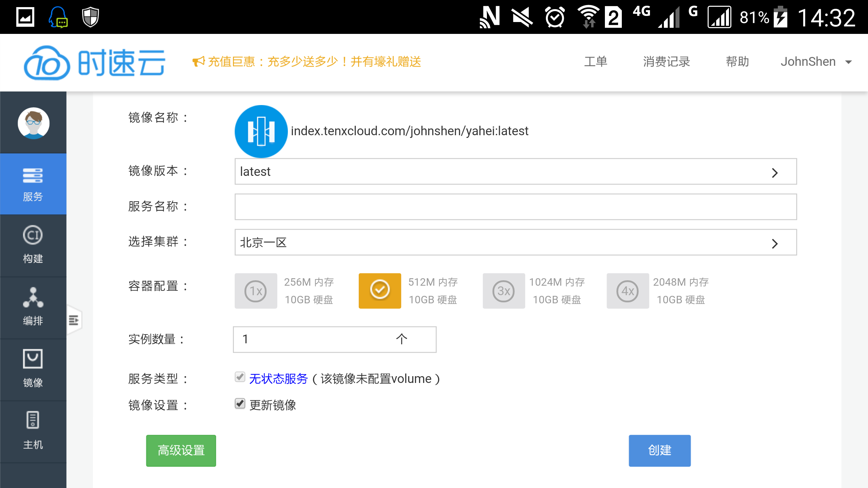Toggle the 无状态服务 checkbox

pos(240,377)
